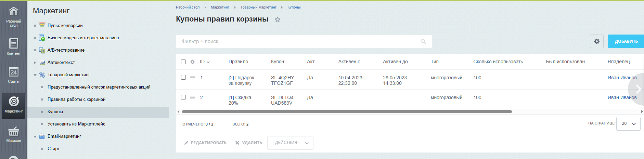The height and width of the screenshot is (159, 644).
Task: Open owner Иван Иванов for coupon 2
Action: (622, 97)
